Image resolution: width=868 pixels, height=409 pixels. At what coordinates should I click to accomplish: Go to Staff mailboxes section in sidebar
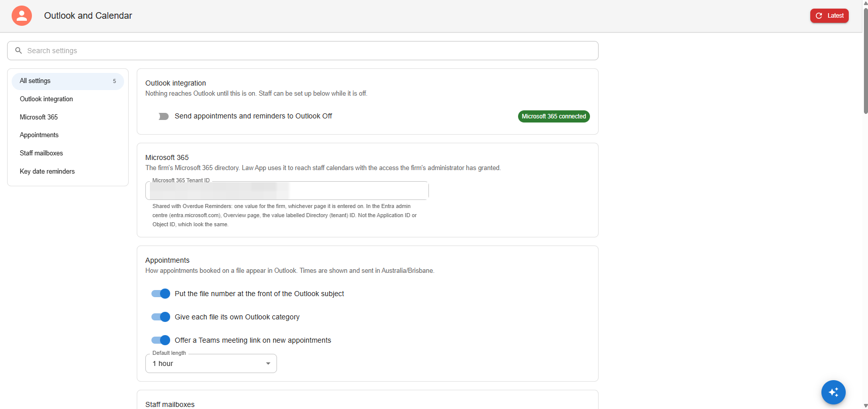68,153
